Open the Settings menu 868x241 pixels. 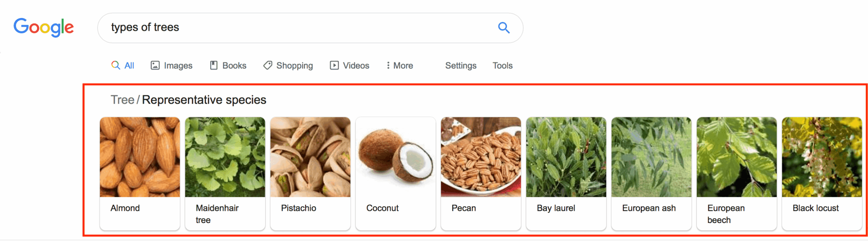pyautogui.click(x=460, y=65)
